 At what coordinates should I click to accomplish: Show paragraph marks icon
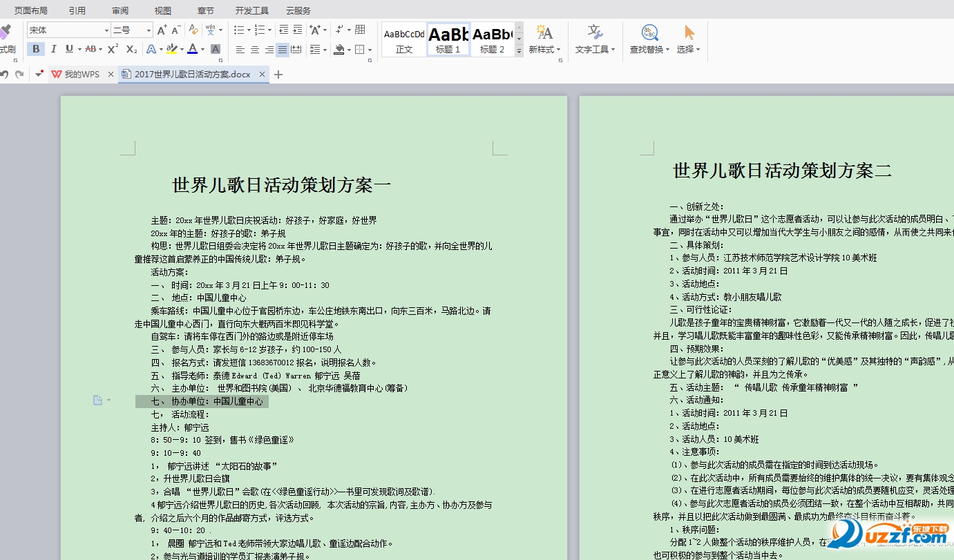tap(340, 30)
